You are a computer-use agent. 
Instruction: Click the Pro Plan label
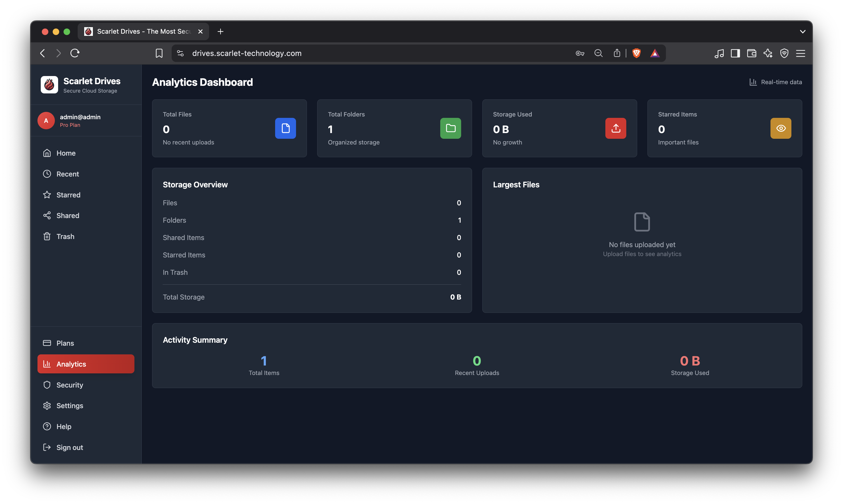(70, 125)
